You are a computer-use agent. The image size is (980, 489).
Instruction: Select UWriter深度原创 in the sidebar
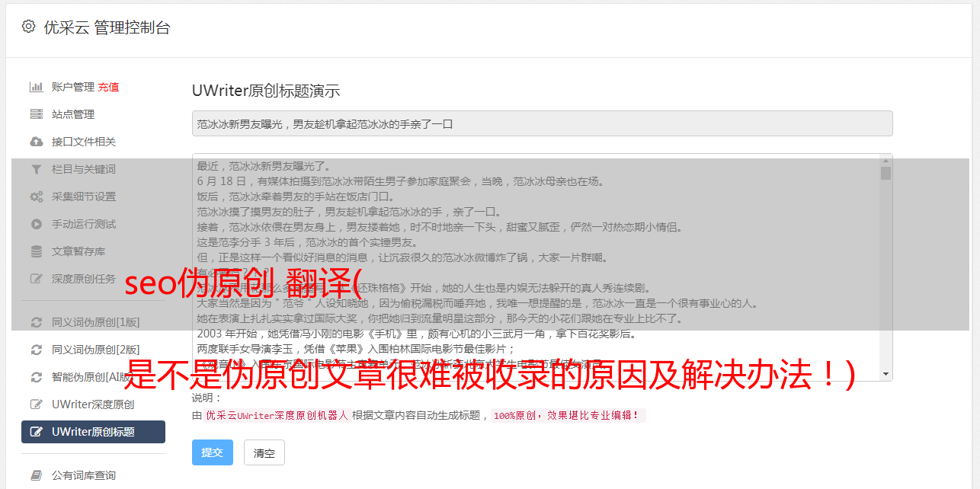click(93, 404)
